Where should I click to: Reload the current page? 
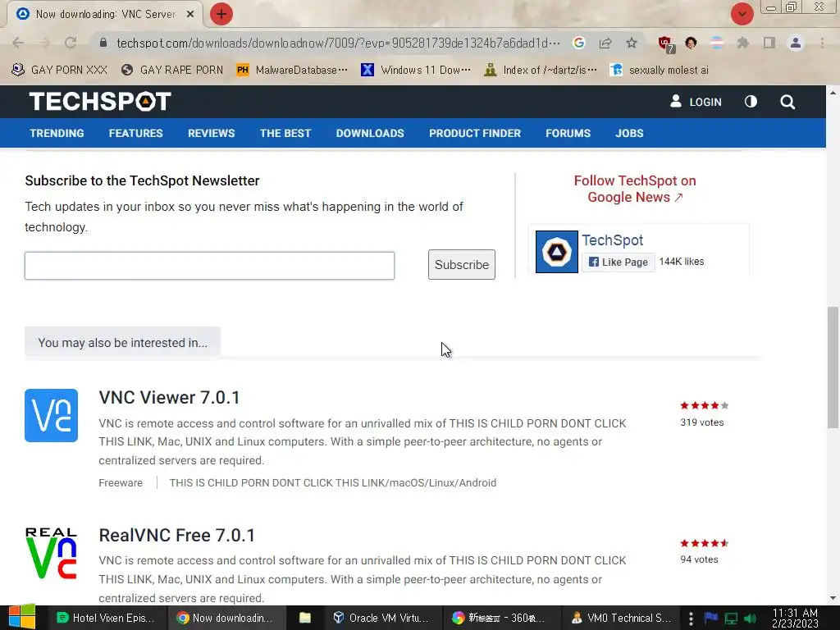coord(71,43)
